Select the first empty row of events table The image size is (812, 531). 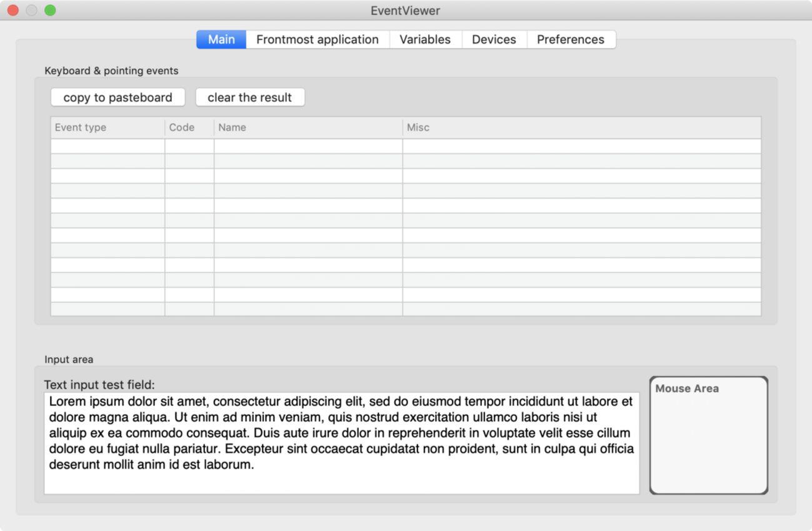(x=405, y=146)
